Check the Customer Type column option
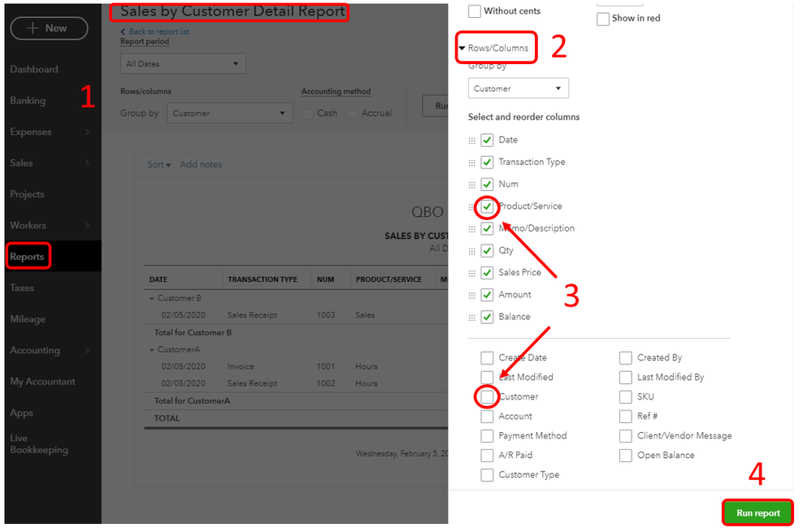 click(487, 475)
